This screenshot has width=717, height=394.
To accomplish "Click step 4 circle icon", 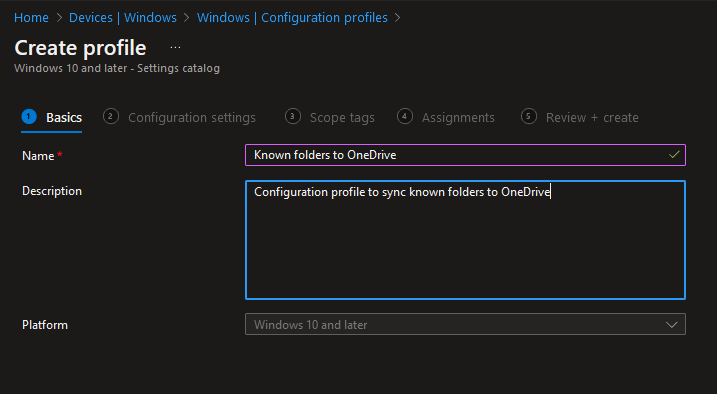I will (x=405, y=117).
